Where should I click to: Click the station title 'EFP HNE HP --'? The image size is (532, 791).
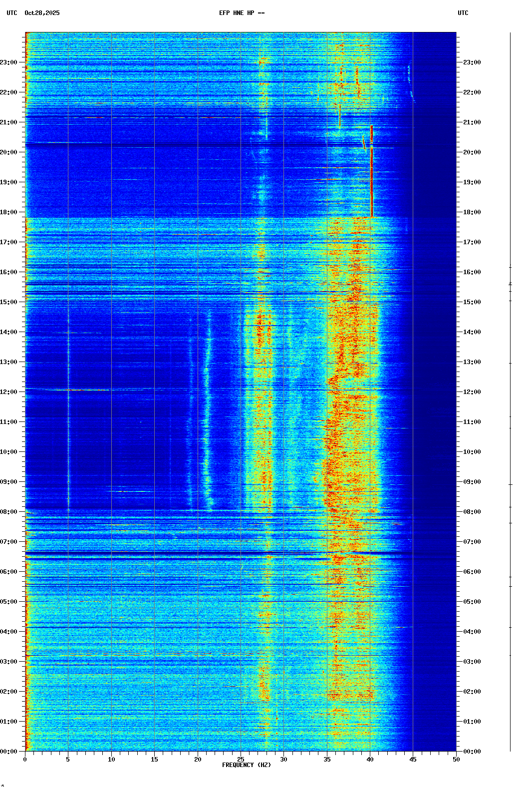pyautogui.click(x=242, y=13)
